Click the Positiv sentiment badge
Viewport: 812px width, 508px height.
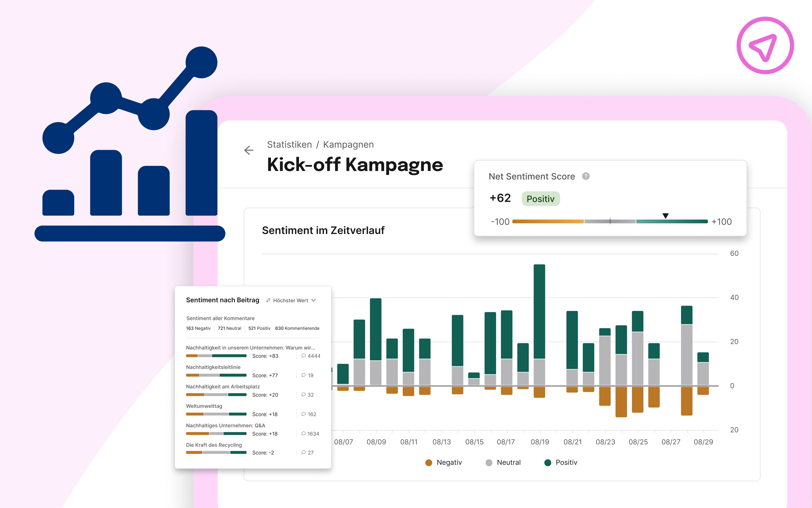(541, 199)
